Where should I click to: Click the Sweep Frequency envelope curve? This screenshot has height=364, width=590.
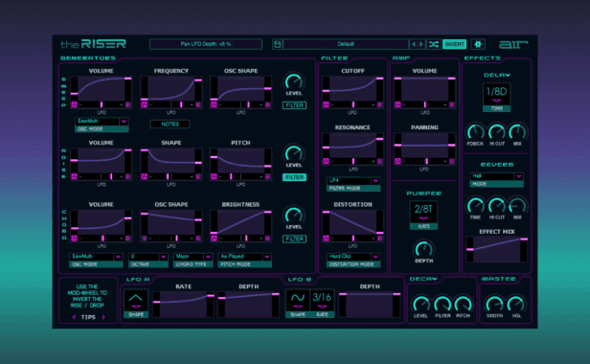click(x=171, y=89)
